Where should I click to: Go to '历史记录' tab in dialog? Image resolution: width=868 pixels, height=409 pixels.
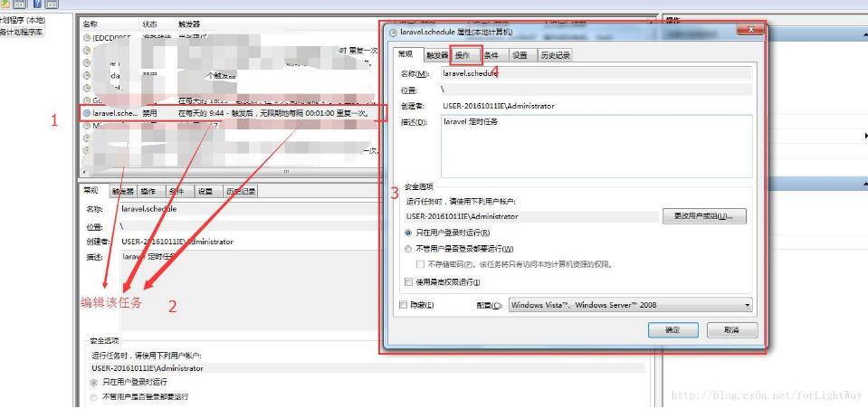click(555, 55)
